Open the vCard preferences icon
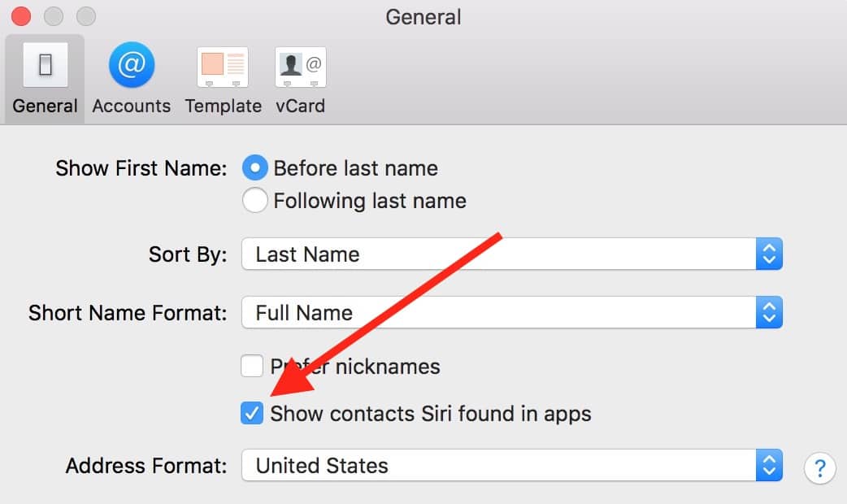 click(300, 67)
